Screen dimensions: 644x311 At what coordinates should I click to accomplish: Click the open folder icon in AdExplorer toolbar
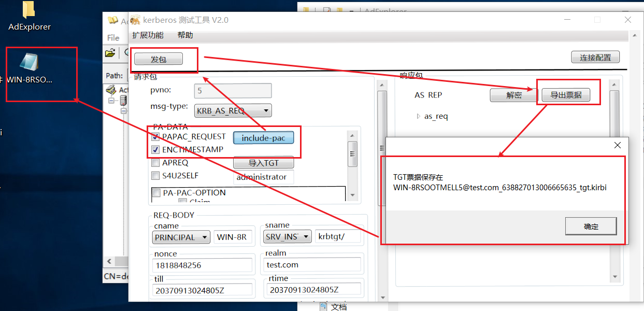[110, 53]
